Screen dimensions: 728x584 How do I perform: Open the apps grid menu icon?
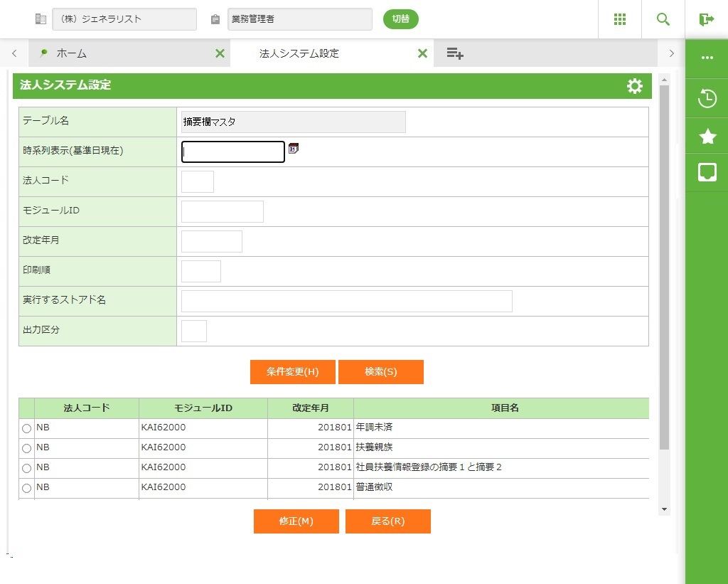pyautogui.click(x=619, y=19)
